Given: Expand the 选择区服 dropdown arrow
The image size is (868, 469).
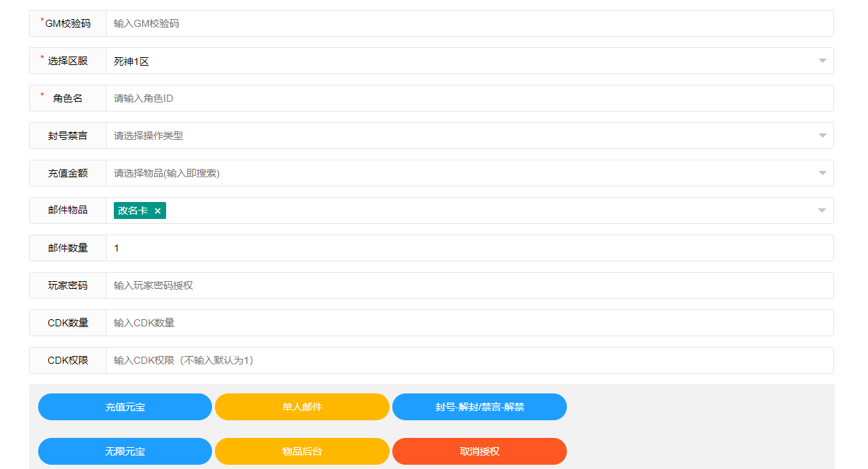Looking at the screenshot, I should tap(822, 61).
